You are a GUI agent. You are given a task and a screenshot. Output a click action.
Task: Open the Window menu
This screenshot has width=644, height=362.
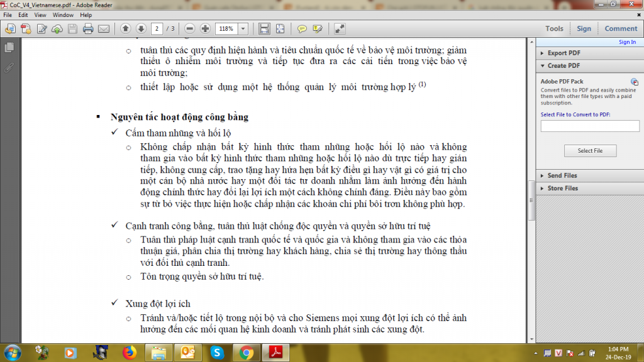(63, 15)
